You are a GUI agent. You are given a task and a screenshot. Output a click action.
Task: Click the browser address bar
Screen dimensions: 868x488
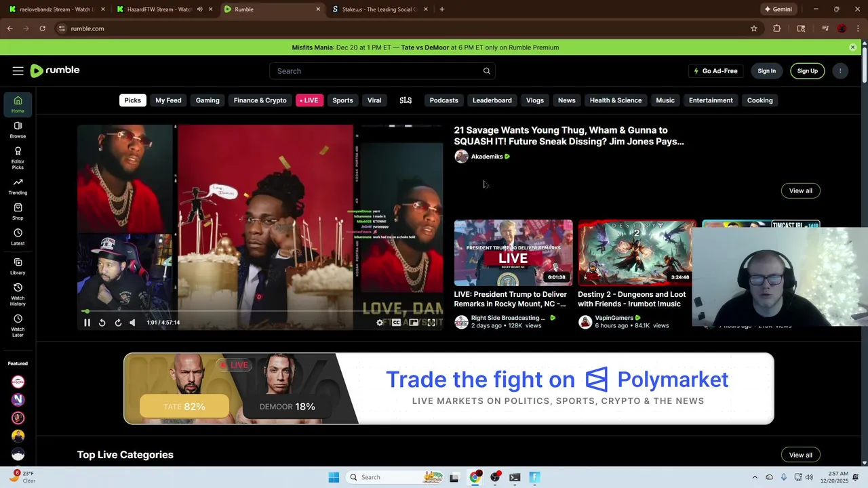click(400, 28)
